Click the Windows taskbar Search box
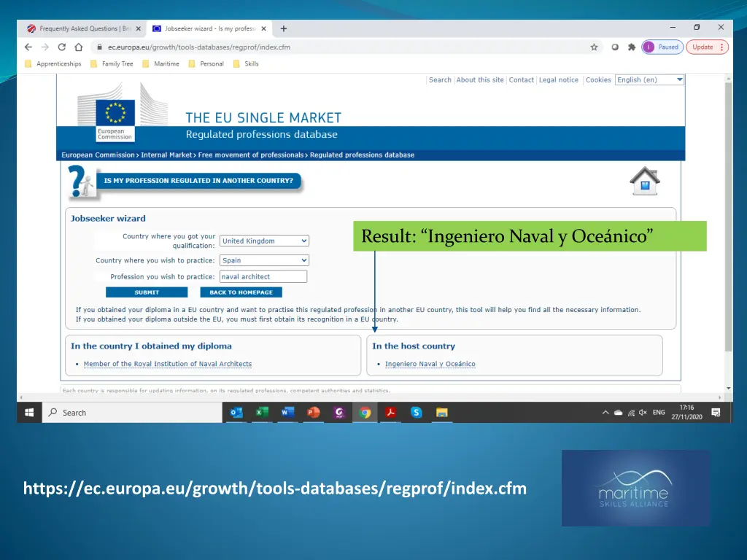Screen dimensions: 747x560 (133, 413)
